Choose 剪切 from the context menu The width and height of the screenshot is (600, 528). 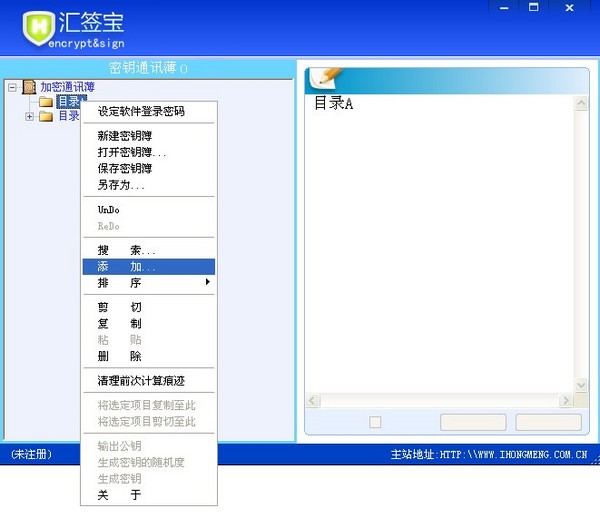149,307
